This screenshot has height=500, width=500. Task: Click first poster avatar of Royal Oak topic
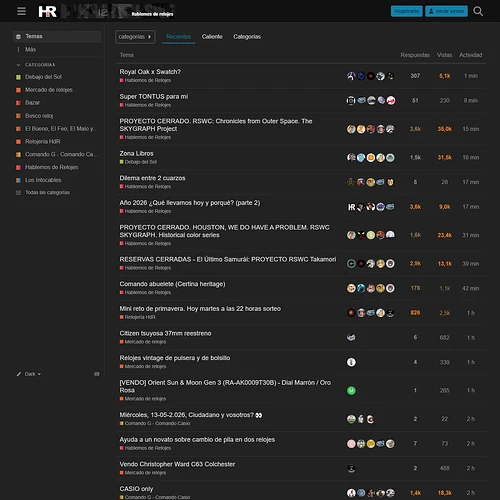click(x=351, y=76)
